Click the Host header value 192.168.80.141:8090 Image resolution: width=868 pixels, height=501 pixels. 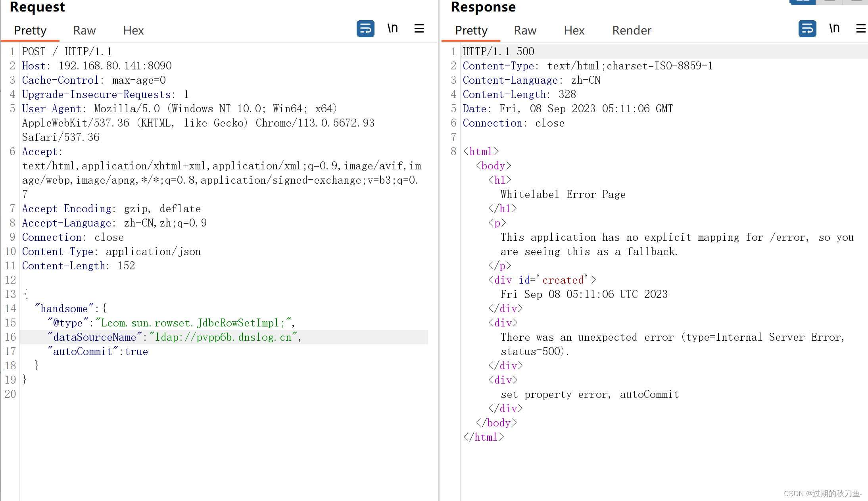115,66
